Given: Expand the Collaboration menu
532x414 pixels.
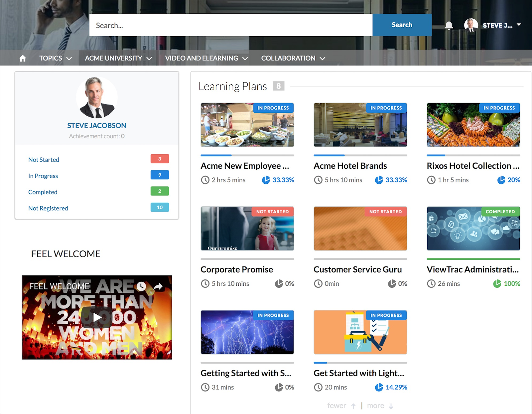Looking at the screenshot, I should click(x=293, y=58).
